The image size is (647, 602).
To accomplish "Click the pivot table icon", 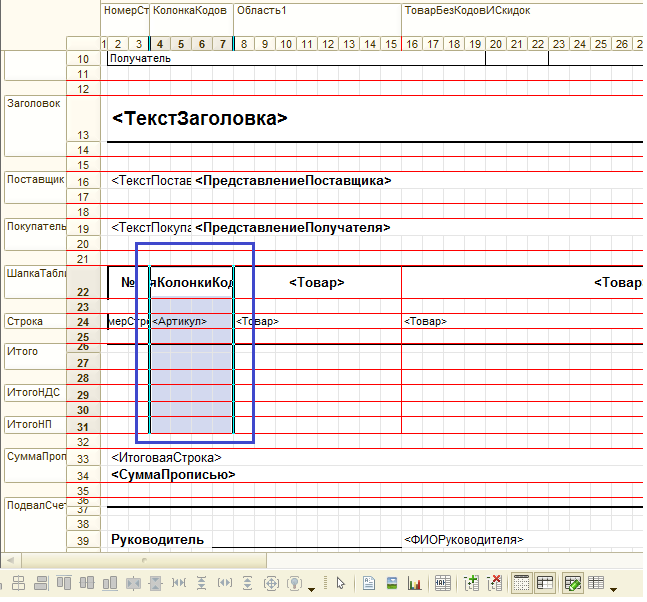I will [443, 583].
